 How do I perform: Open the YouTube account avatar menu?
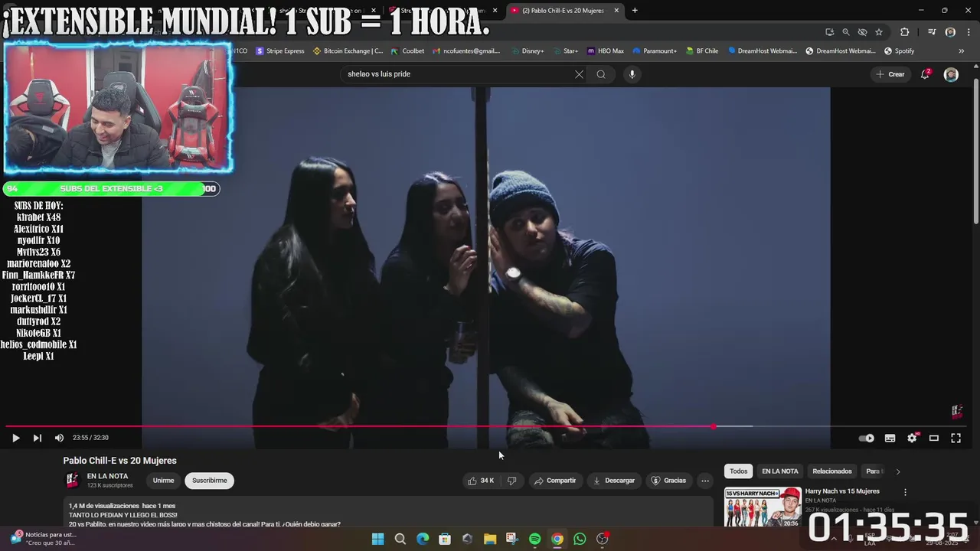tap(951, 74)
